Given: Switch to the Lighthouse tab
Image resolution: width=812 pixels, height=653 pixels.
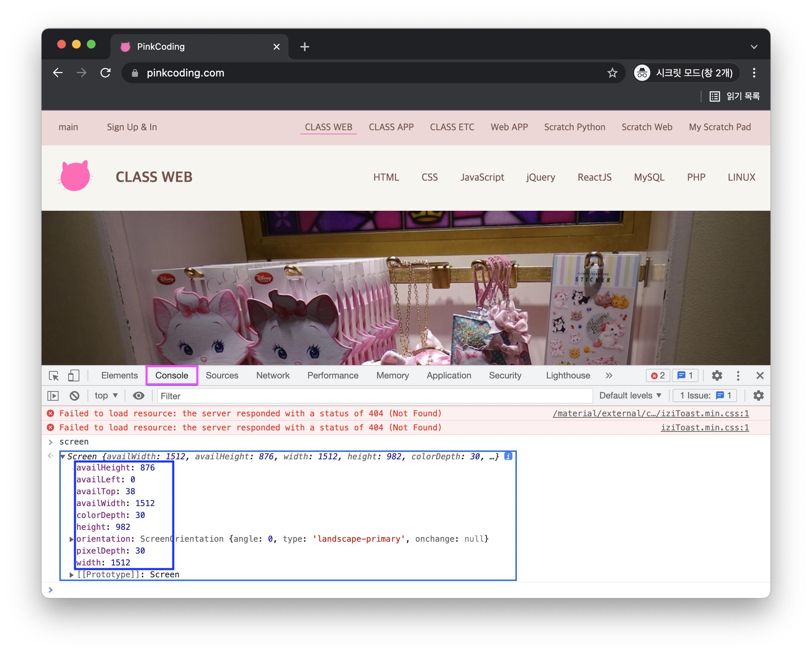Looking at the screenshot, I should [568, 376].
